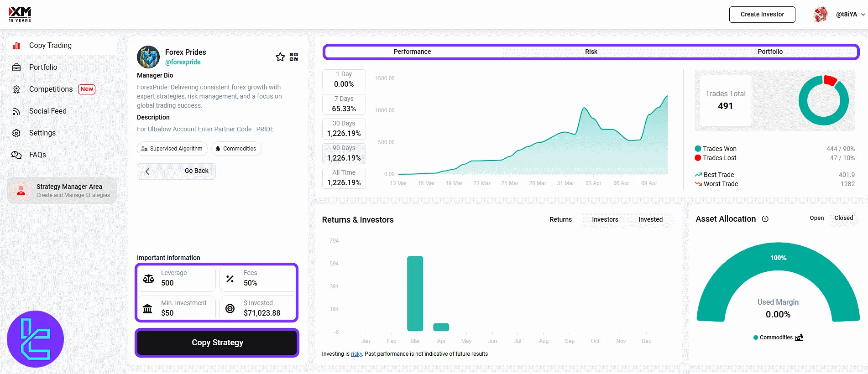The height and width of the screenshot is (374, 868).
Task: Click the 444 / 90% trades won value
Action: [x=840, y=149]
